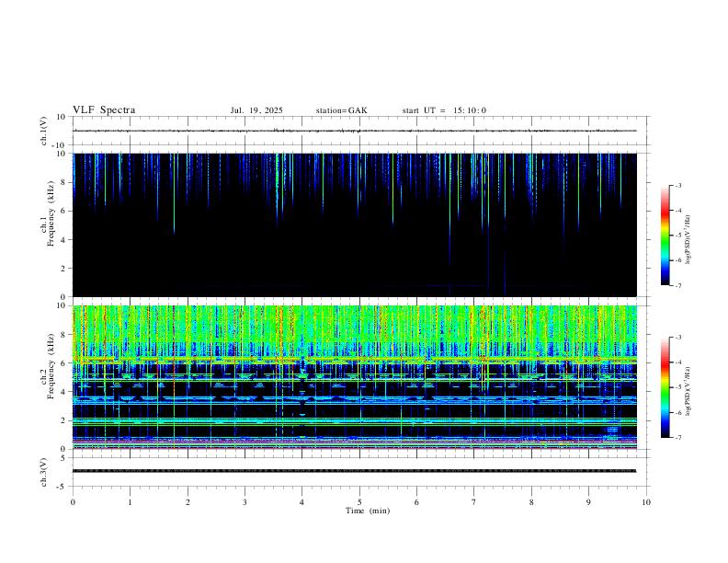
Task: Click the "Time (min)" axis label
Action: (368, 511)
